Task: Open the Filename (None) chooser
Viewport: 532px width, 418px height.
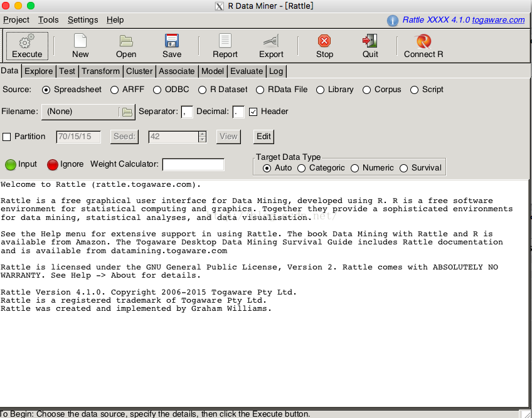Action: tap(88, 112)
